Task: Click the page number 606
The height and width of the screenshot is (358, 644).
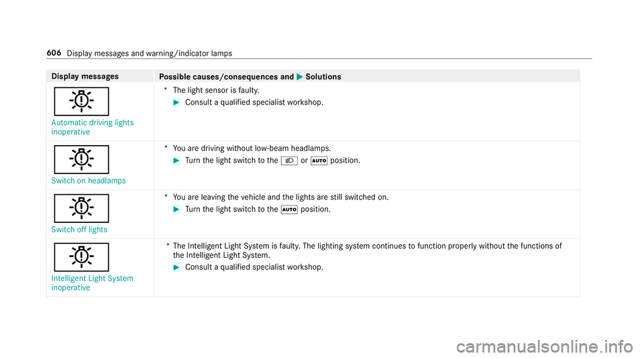Action: pos(54,53)
